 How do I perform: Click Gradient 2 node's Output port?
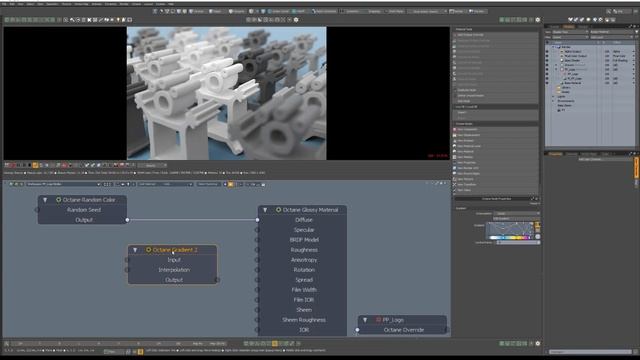point(217,280)
